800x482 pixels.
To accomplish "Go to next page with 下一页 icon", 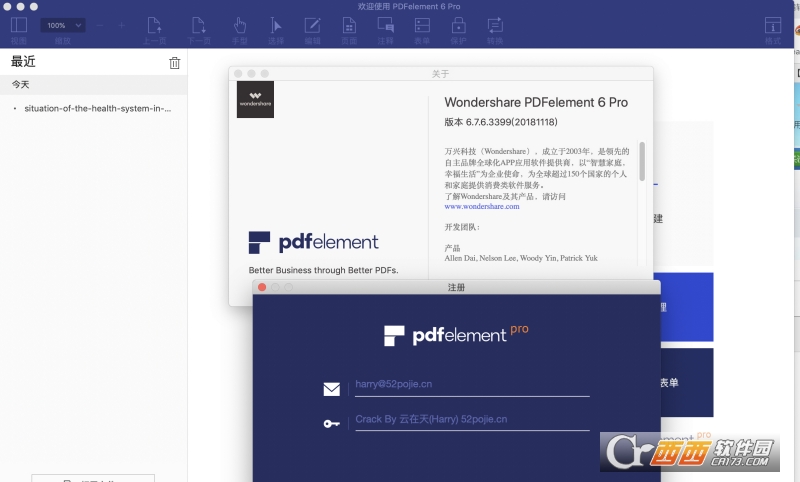I will pos(198,25).
